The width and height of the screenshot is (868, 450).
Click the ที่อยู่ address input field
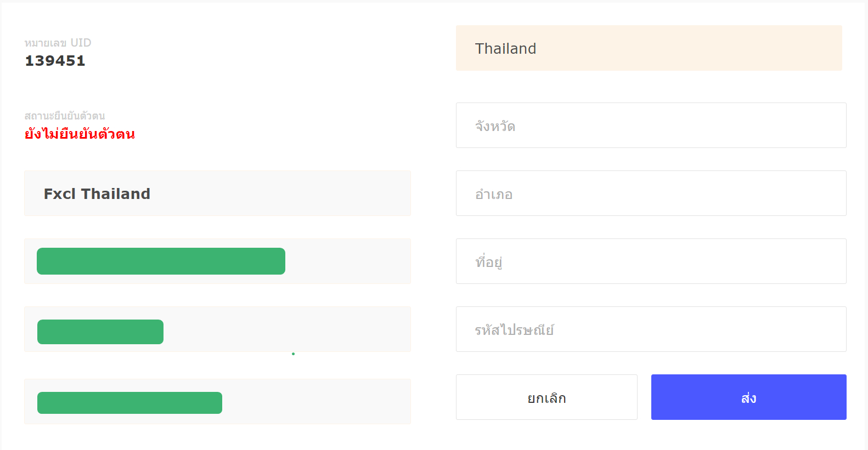point(651,261)
